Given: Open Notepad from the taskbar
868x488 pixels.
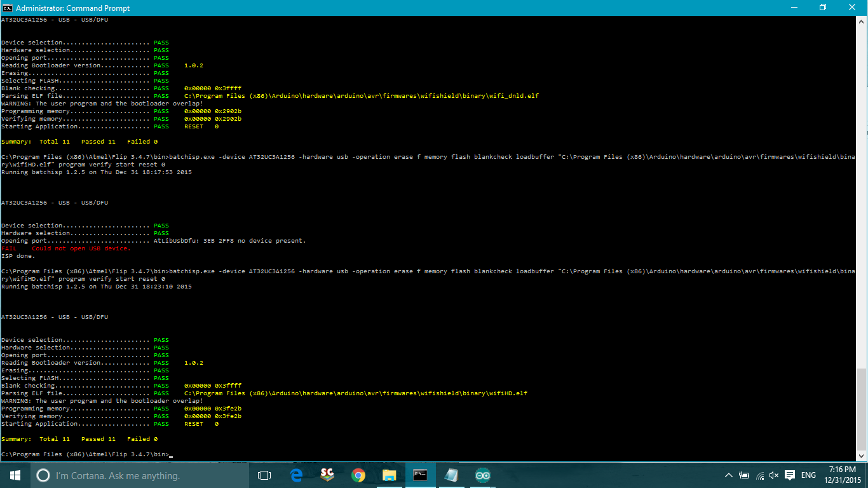Looking at the screenshot, I should pos(451,475).
